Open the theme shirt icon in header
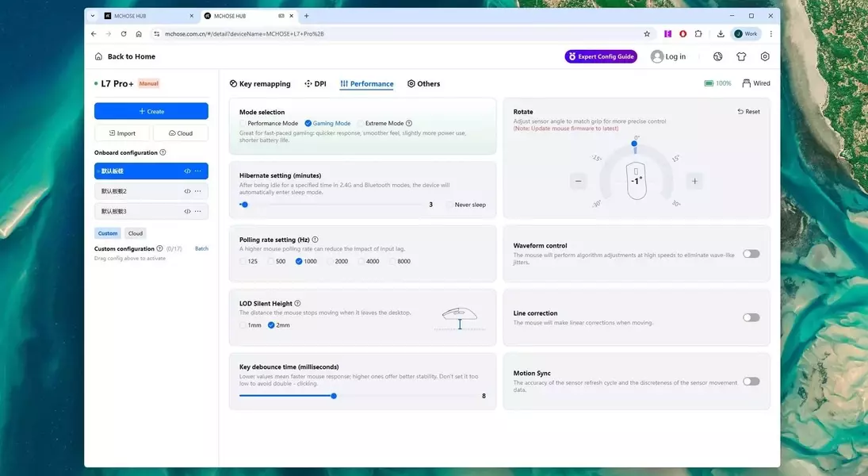The height and width of the screenshot is (476, 868). tap(741, 56)
